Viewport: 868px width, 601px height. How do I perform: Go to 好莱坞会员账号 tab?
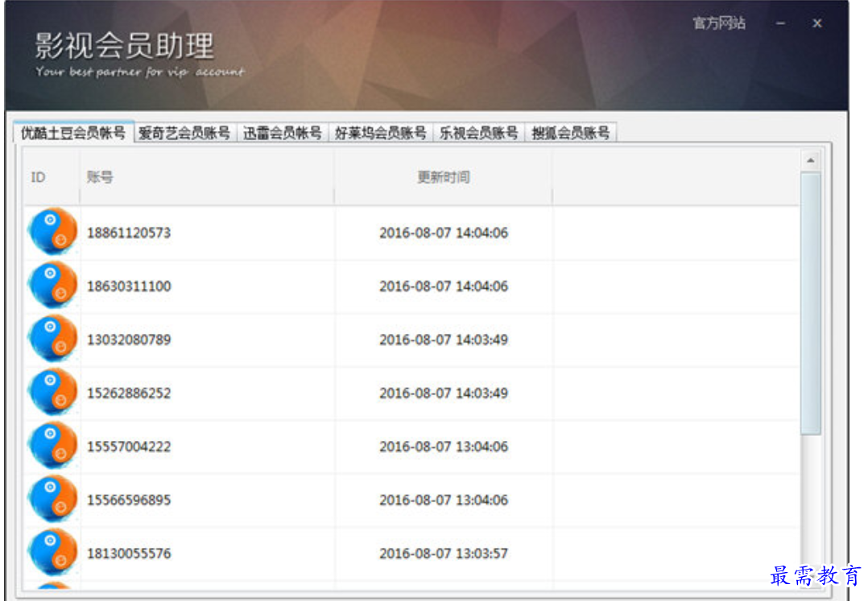coord(381,133)
